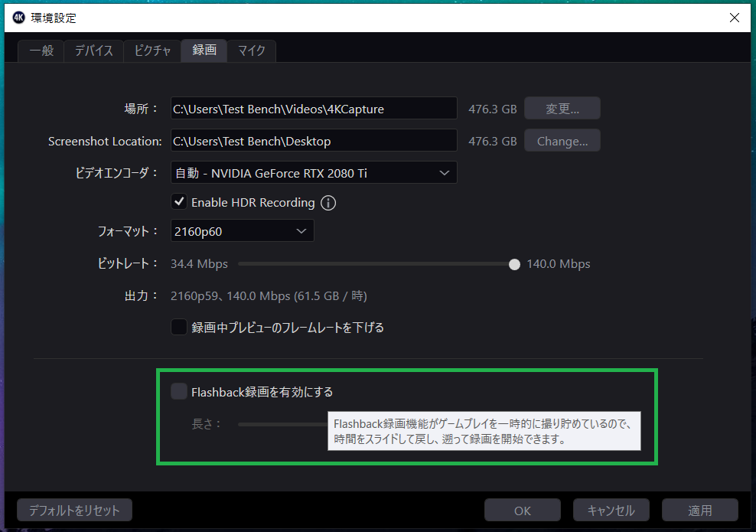The width and height of the screenshot is (756, 532).
Task: Open the 一般 tab
Action: (41, 51)
